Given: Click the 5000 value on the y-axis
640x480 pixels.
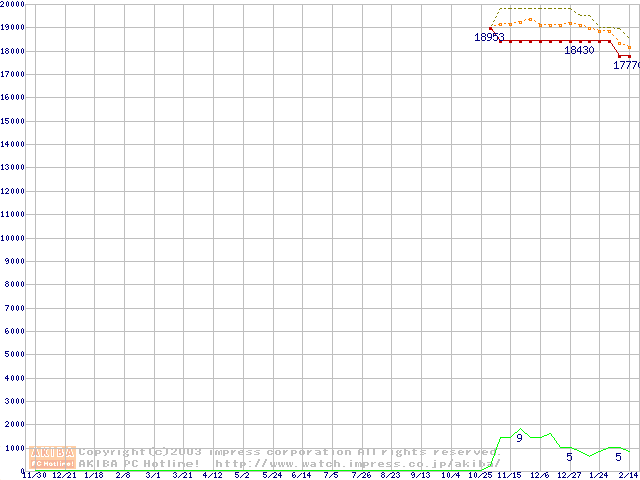Looking at the screenshot, I should click(14, 355).
